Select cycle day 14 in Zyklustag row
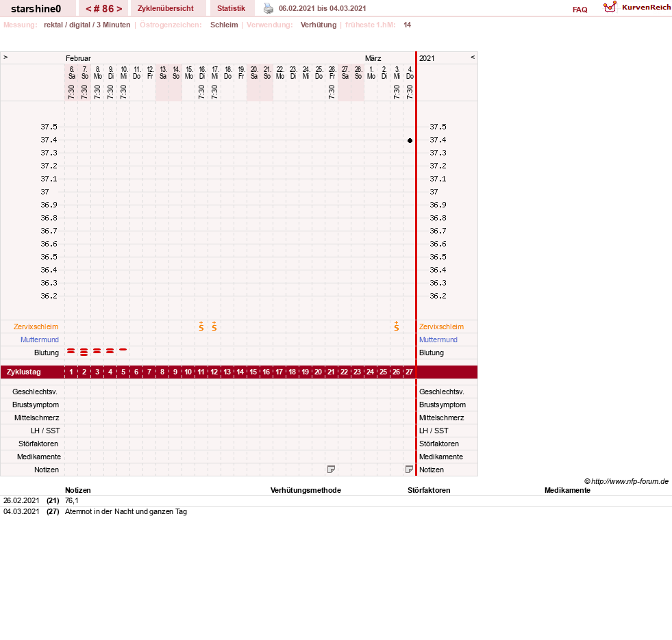This screenshot has width=672, height=640. (240, 372)
